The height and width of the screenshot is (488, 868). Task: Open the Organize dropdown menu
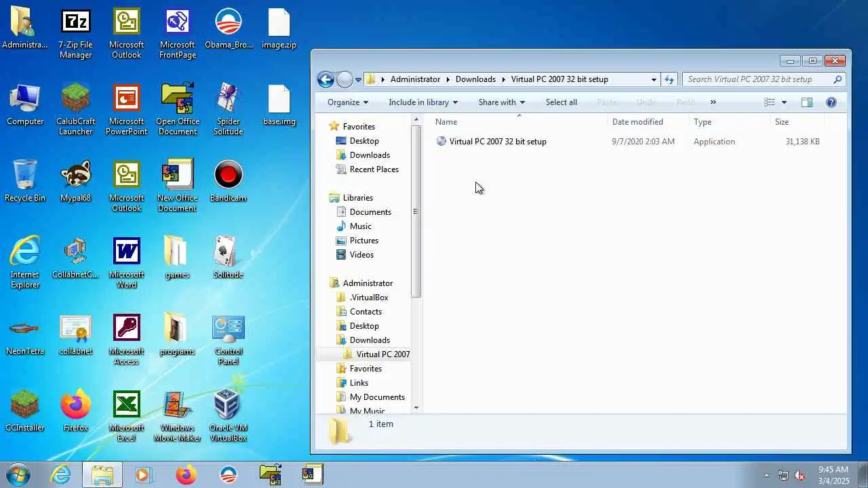[348, 102]
